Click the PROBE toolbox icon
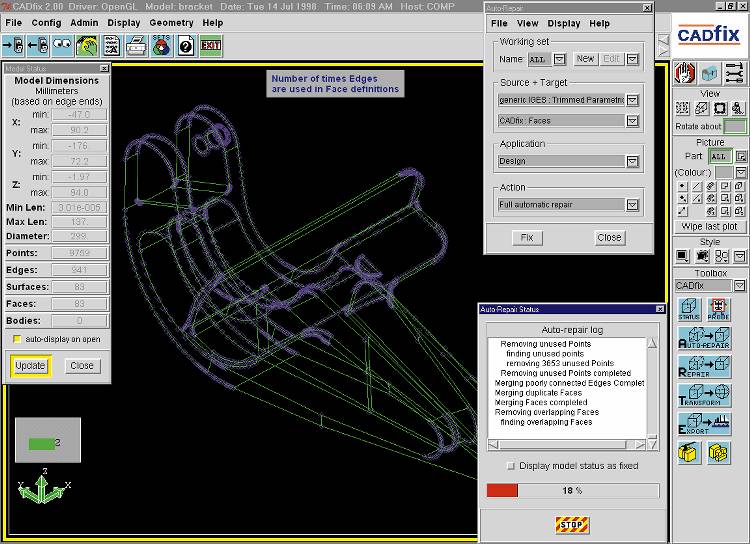The image size is (750, 544). point(718,310)
